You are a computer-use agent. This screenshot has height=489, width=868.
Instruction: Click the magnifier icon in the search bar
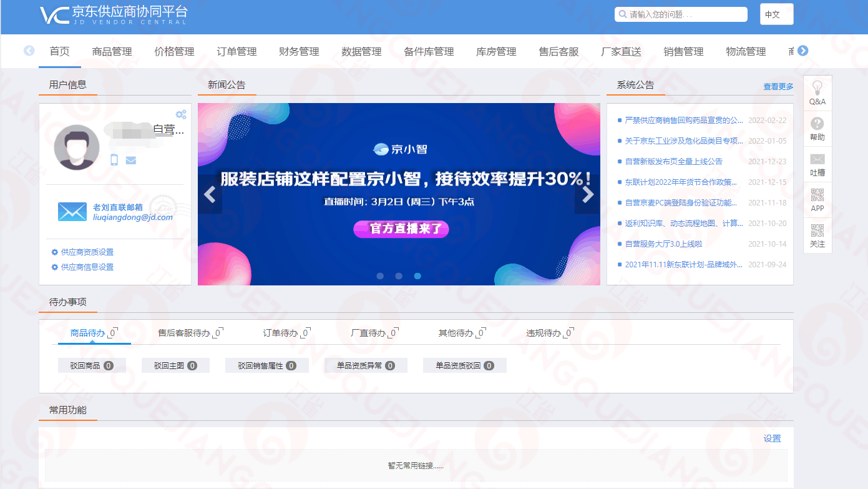tap(623, 14)
